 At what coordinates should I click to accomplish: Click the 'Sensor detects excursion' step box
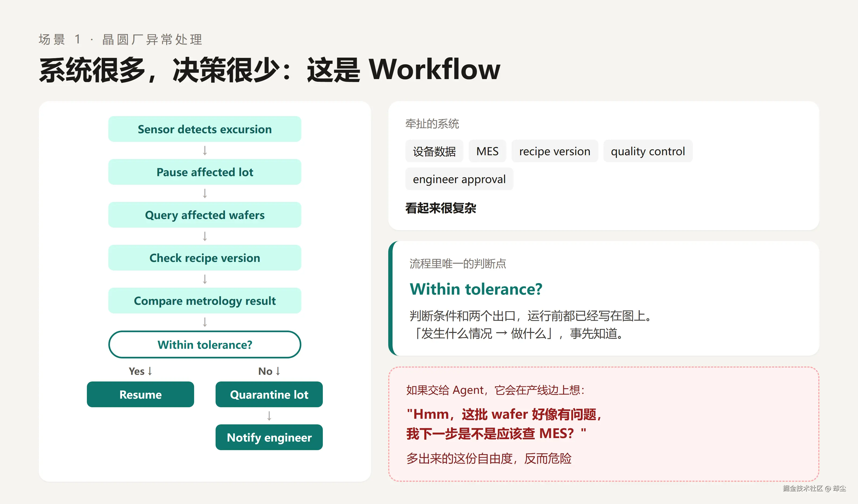coord(205,129)
